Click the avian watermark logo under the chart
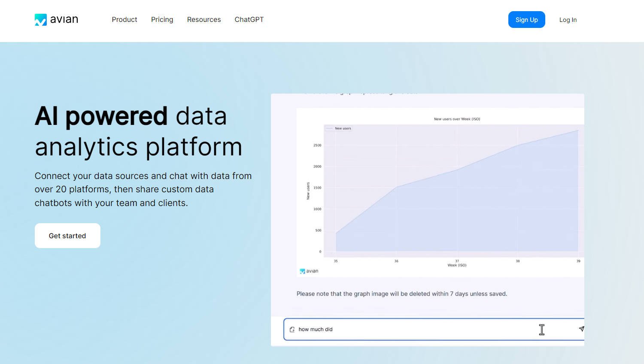This screenshot has width=644, height=364. pos(309,271)
